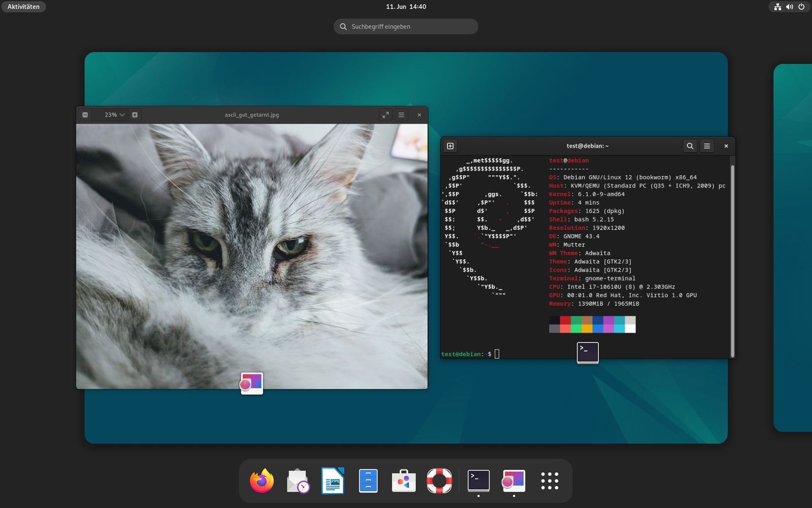This screenshot has height=508, width=812.
Task: Click the power button in the top bar
Action: pyautogui.click(x=802, y=7)
